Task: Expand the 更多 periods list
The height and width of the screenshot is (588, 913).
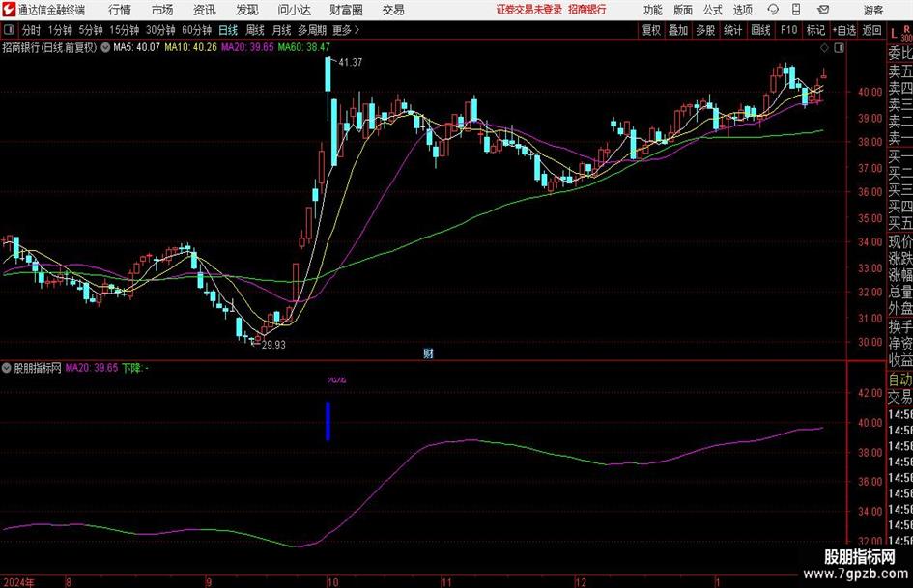Action: [346, 30]
